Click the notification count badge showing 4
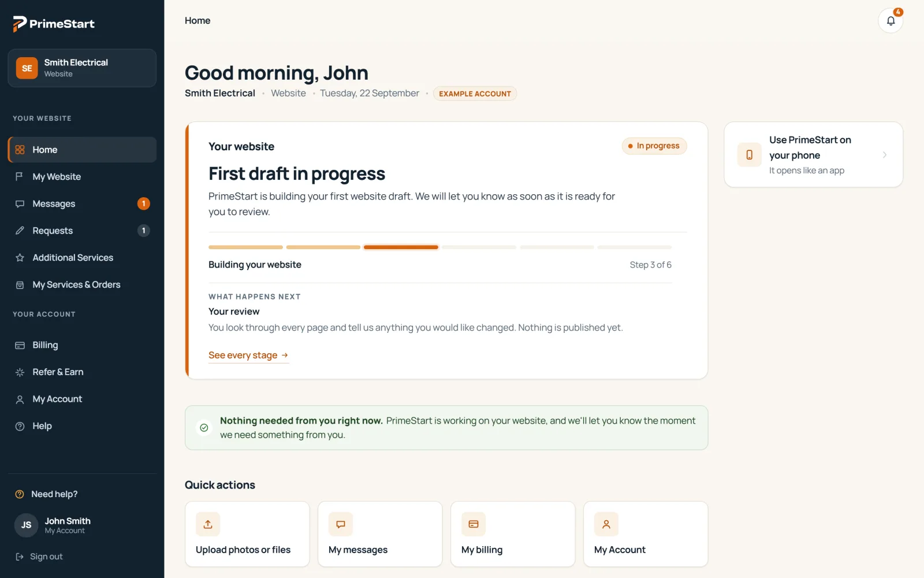 (898, 12)
